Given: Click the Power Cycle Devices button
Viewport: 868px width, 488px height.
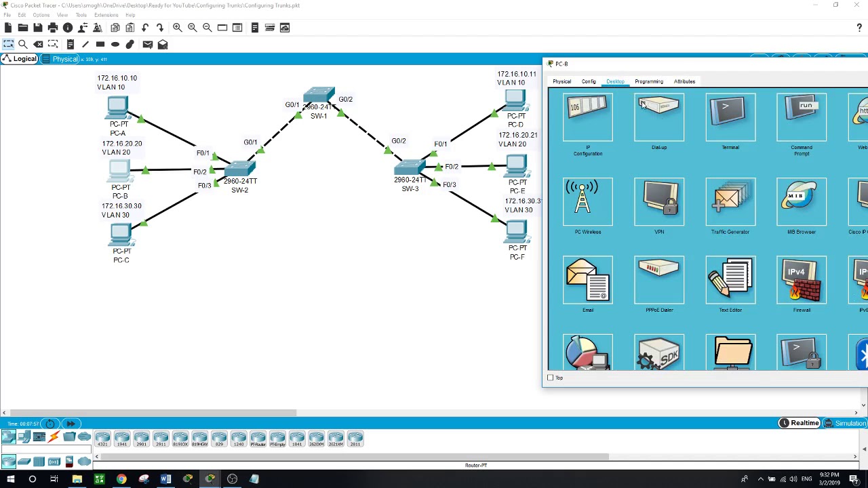Looking at the screenshot, I should pos(50,424).
